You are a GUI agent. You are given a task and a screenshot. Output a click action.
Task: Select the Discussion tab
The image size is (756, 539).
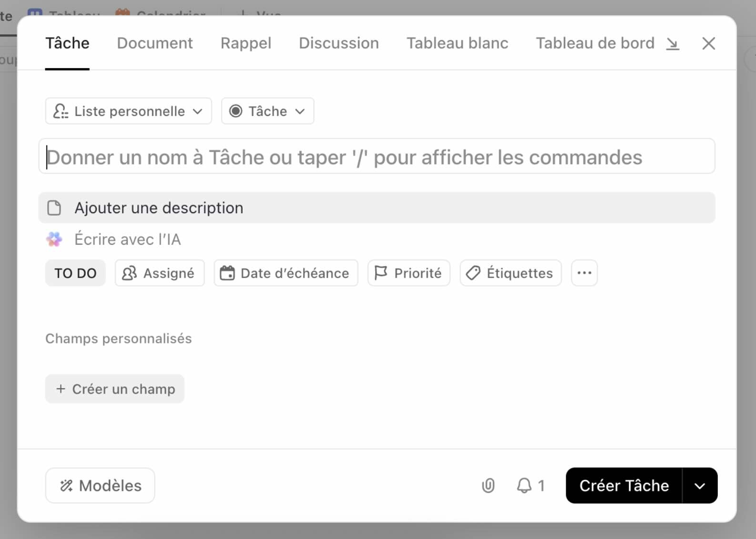339,43
